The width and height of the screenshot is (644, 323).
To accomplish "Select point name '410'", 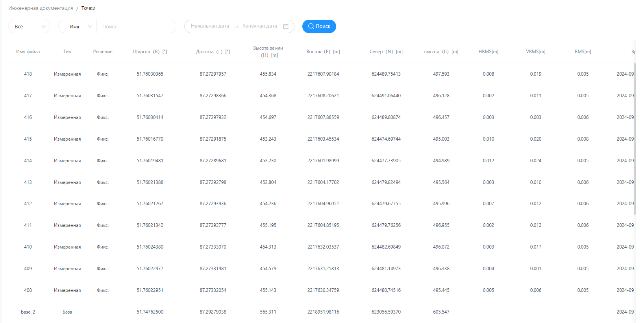I will click(28, 247).
